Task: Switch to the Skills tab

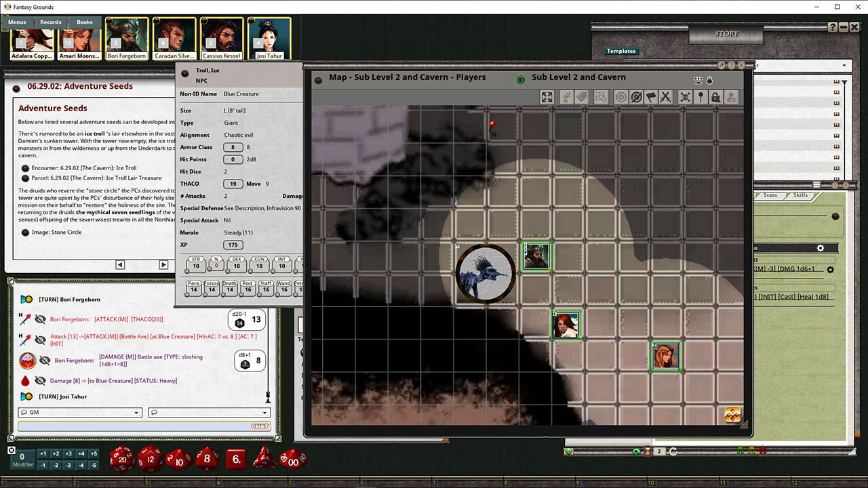Action: (800, 195)
